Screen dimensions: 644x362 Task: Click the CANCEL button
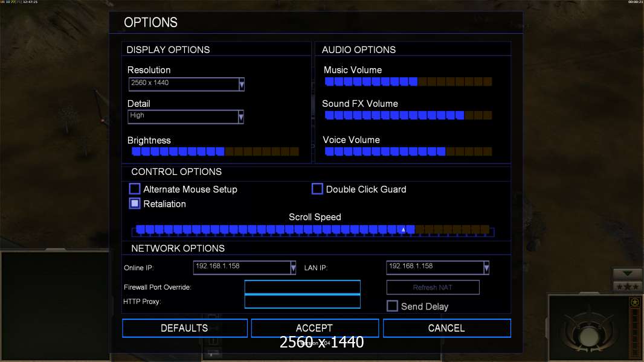tap(447, 328)
